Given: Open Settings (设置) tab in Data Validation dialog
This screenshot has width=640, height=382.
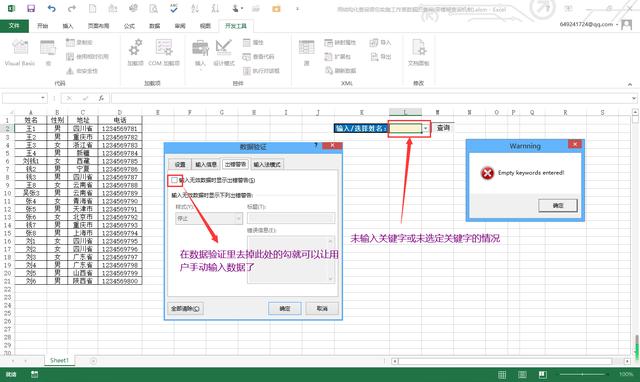Looking at the screenshot, I should (180, 164).
